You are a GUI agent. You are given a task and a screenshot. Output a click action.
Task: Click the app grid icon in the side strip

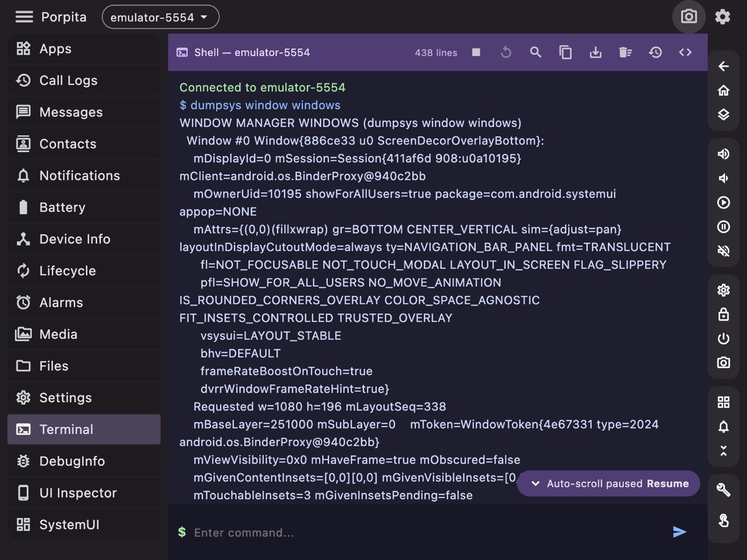point(724,402)
